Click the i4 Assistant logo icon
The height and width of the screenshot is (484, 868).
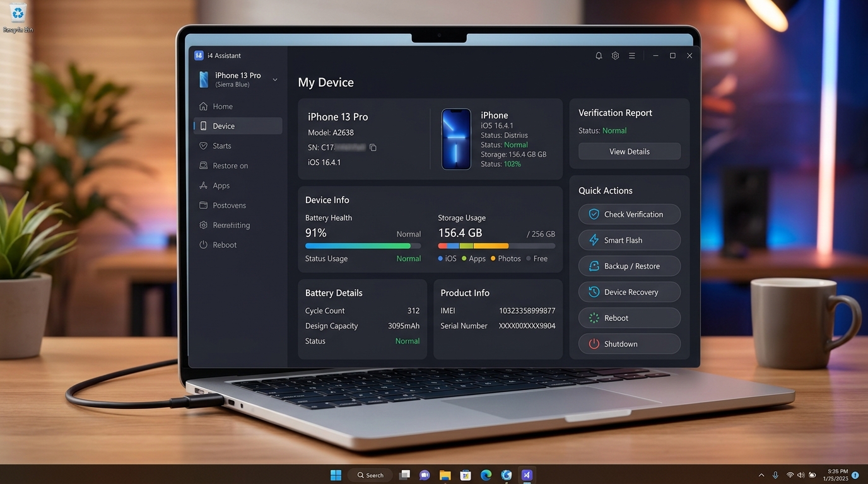tap(199, 55)
